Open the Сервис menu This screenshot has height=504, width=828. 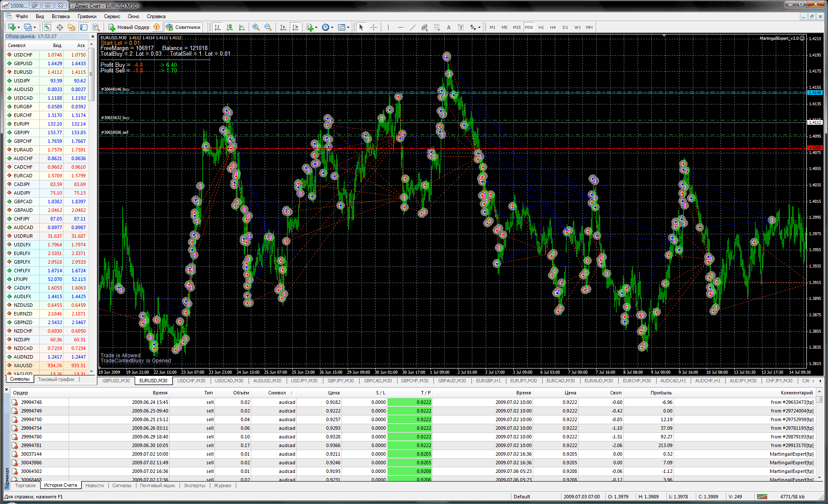coord(112,16)
